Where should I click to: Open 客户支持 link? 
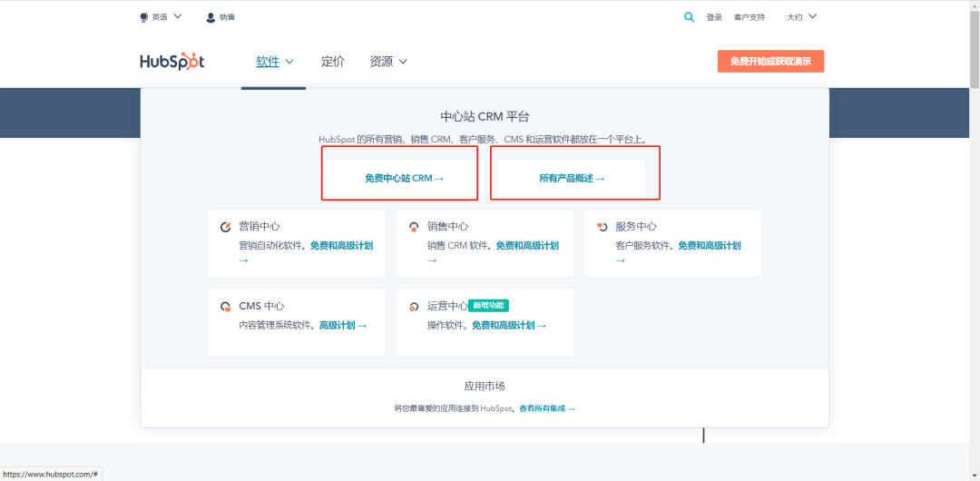(750, 17)
